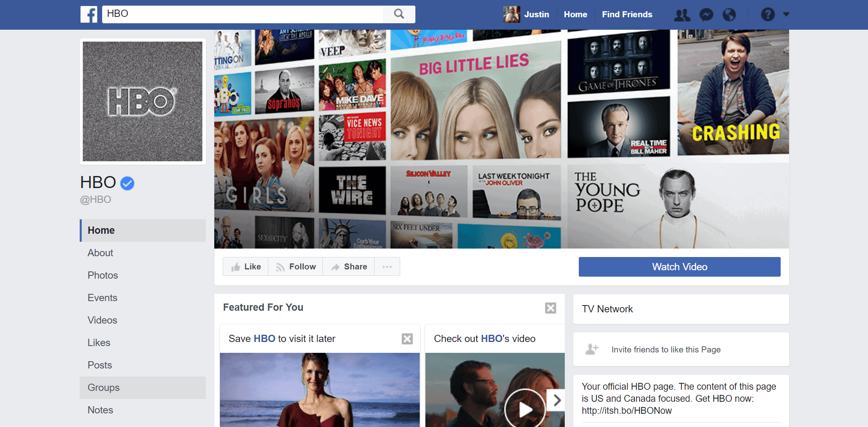Screen dimensions: 868x427
Task: Share the HBO page
Action: click(348, 267)
